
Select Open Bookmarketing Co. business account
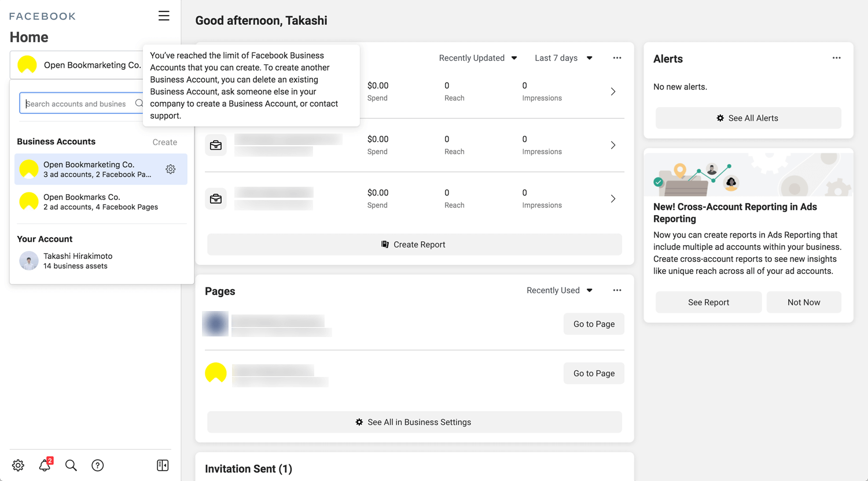[101, 169]
